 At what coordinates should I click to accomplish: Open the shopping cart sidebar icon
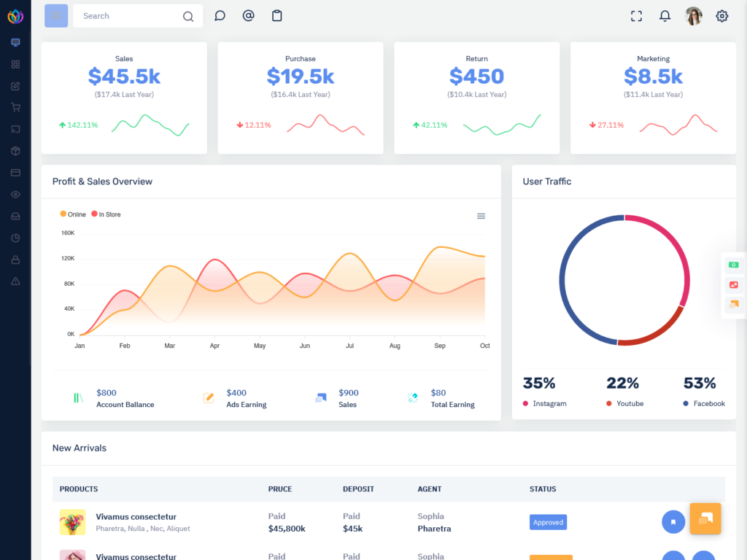coord(15,107)
